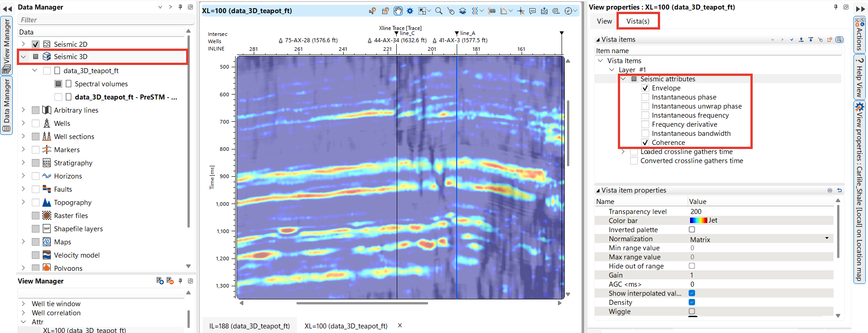Collapse the Seismic 3D tree node
Screen dimensions: 868x333
[x=23, y=57]
